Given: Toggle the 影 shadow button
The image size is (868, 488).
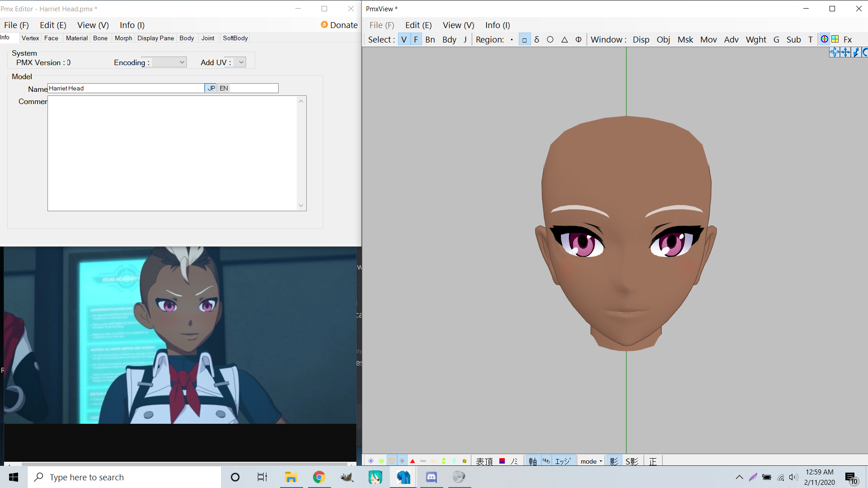Looking at the screenshot, I should click(x=613, y=461).
